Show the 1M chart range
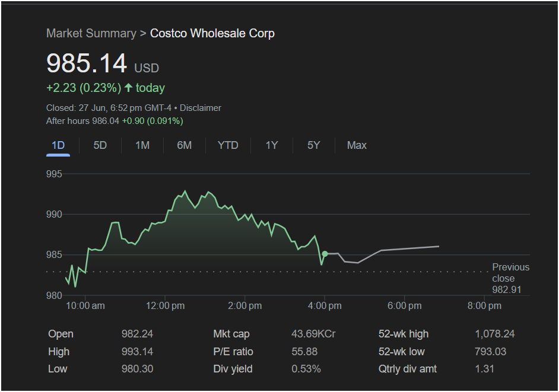559x392 pixels. tap(142, 145)
